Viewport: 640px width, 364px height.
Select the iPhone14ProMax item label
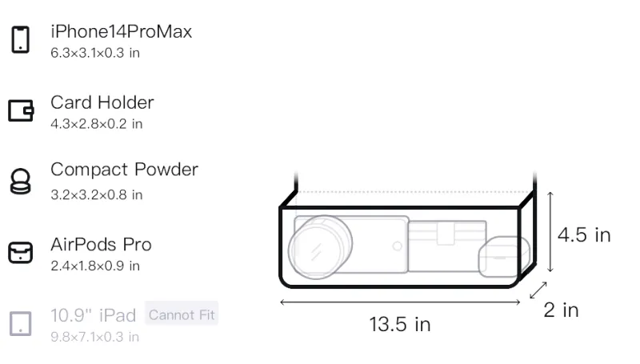[122, 32]
